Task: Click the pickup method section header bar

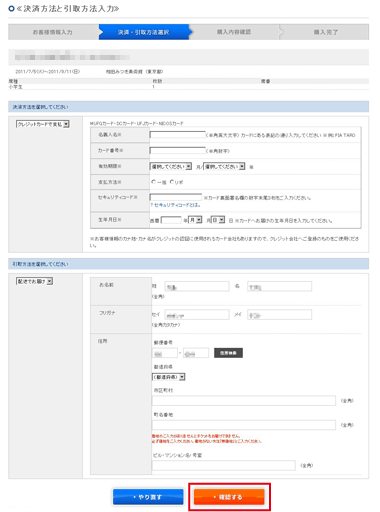Action: click(x=189, y=264)
